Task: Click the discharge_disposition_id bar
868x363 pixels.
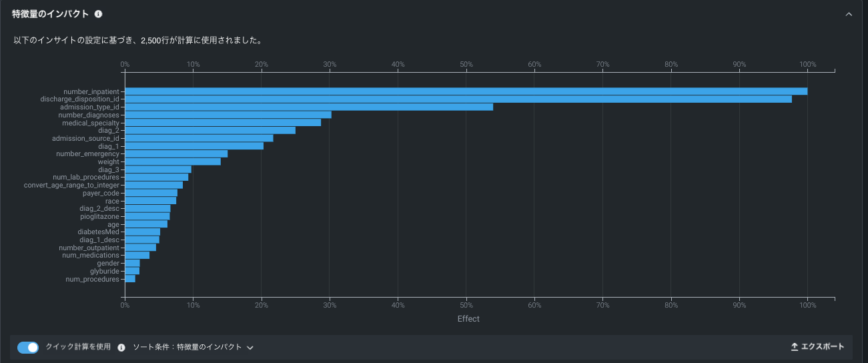Action: (x=458, y=99)
